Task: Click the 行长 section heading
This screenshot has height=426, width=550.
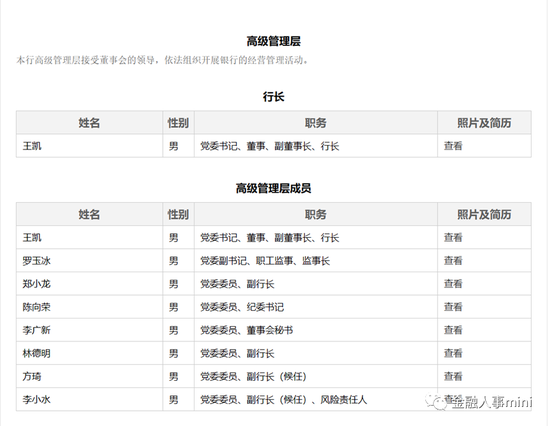Action: pyautogui.click(x=273, y=96)
